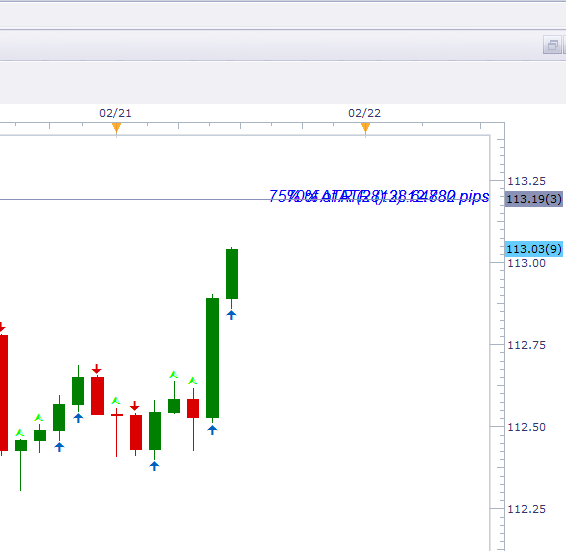
Task: Select the 113.19(3) price line label
Action: click(534, 199)
